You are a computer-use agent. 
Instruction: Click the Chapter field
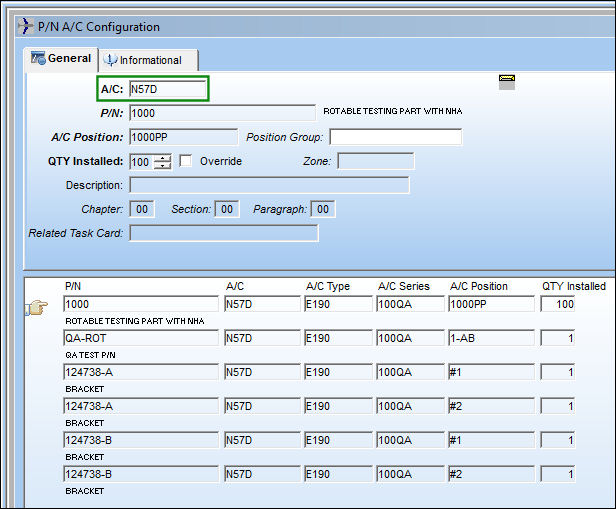(x=142, y=209)
